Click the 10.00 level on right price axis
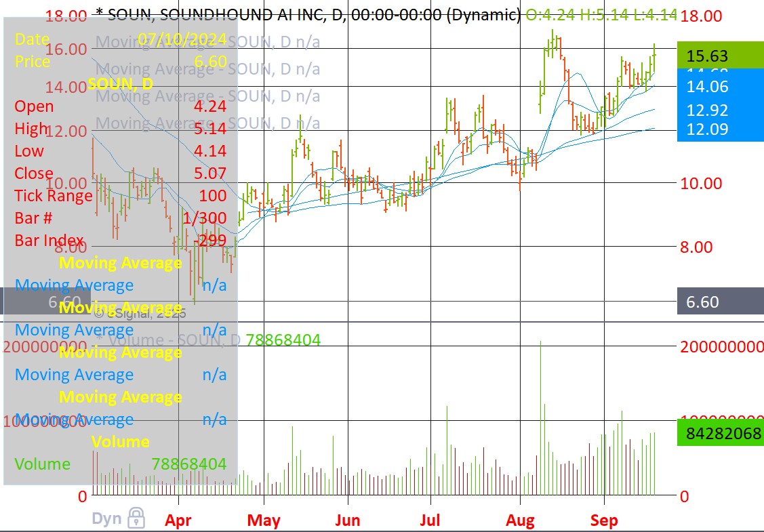This screenshot has width=764, height=532. click(x=702, y=183)
